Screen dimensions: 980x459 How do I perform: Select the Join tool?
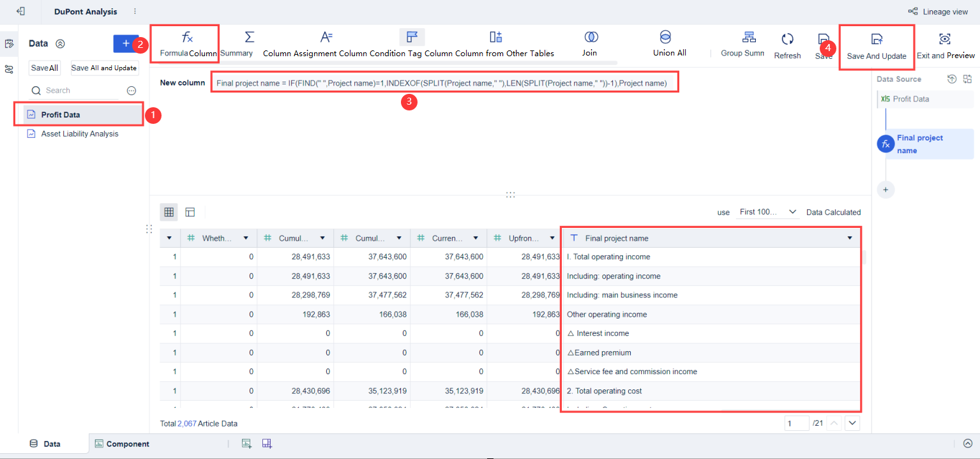tap(589, 43)
